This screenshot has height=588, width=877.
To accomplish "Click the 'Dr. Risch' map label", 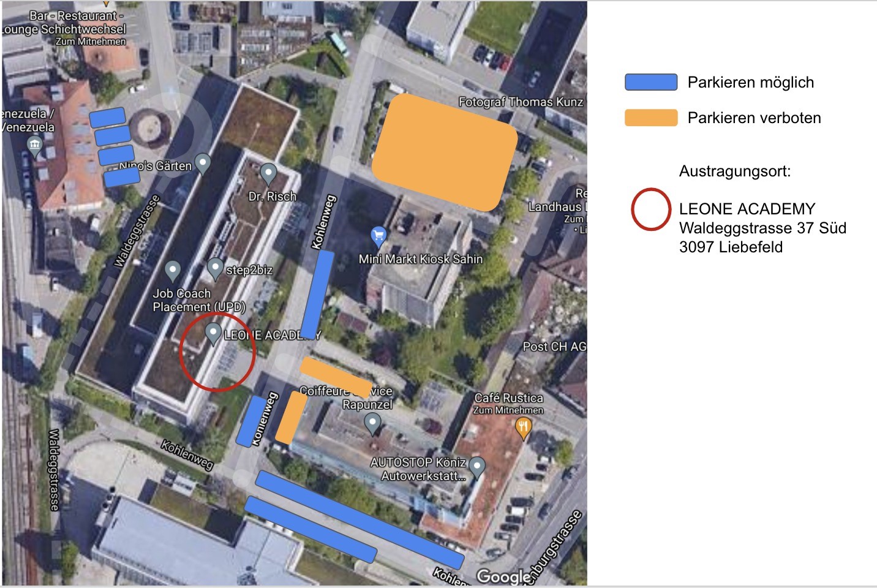I will click(272, 197).
